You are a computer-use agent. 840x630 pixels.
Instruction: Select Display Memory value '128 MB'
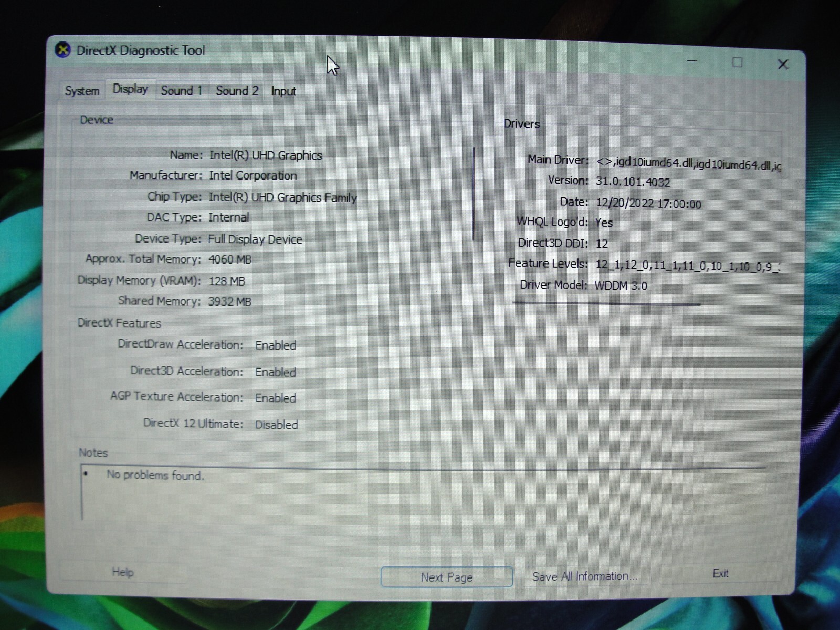[x=227, y=281]
